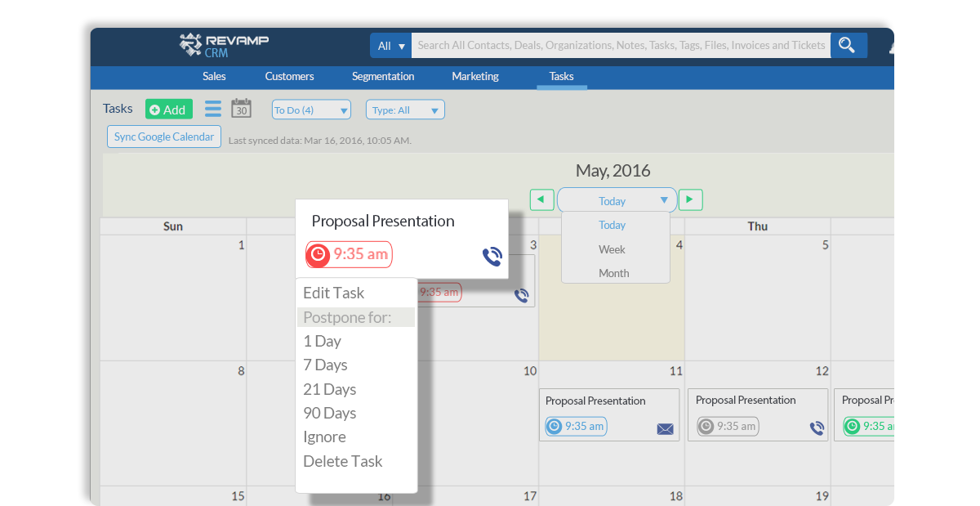Image resolution: width=980 pixels, height=506 pixels.
Task: Click the Proposal Presentation popup title
Action: (x=383, y=221)
